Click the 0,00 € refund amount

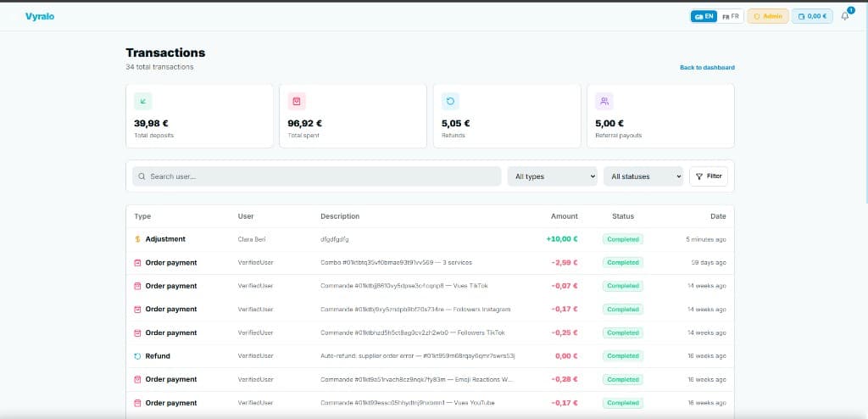pyautogui.click(x=566, y=356)
